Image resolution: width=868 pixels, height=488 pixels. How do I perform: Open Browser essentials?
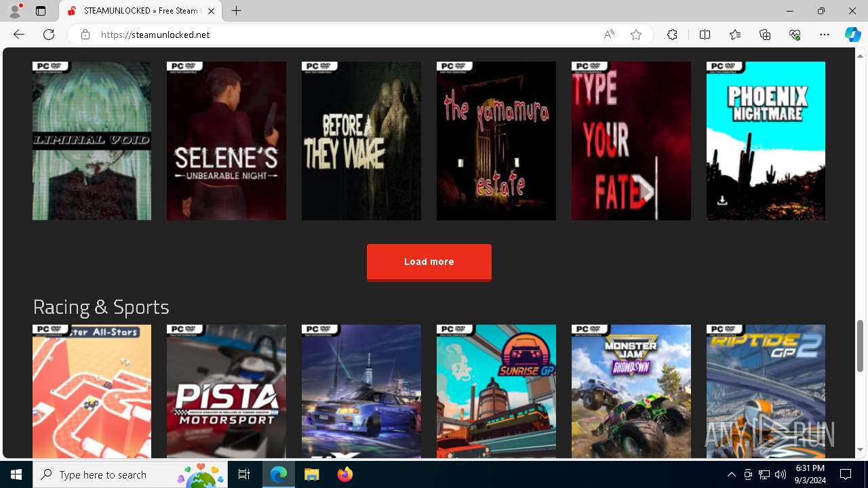[795, 35]
